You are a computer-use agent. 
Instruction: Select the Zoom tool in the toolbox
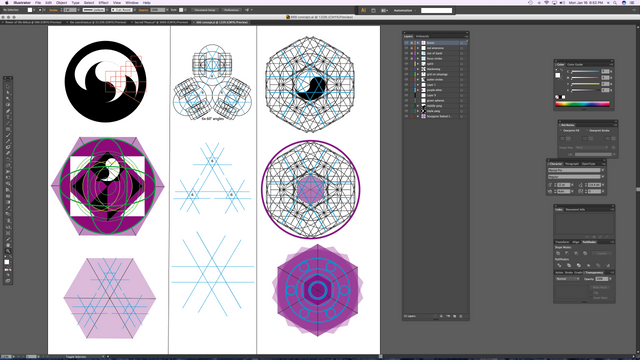tap(8, 251)
